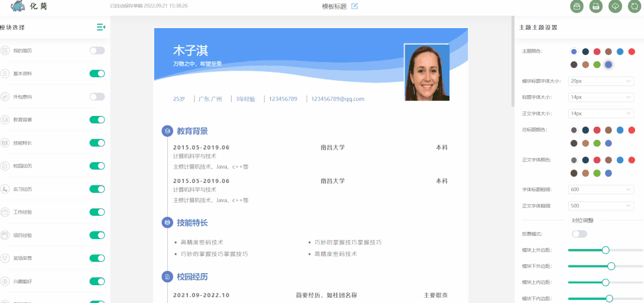Pick the dark navy swatch in 总标题颜色 row
644x303 pixels.
click(x=586, y=130)
